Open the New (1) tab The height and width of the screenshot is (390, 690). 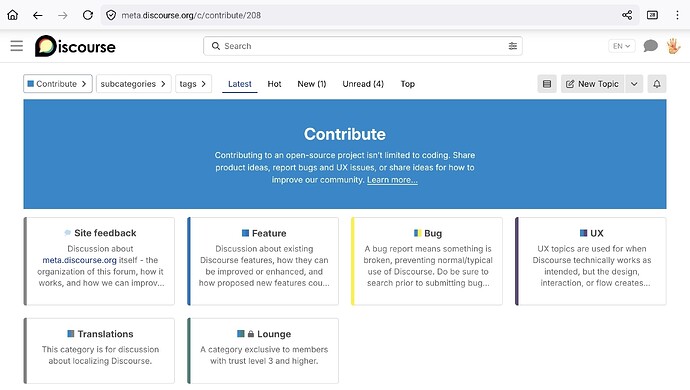point(312,84)
